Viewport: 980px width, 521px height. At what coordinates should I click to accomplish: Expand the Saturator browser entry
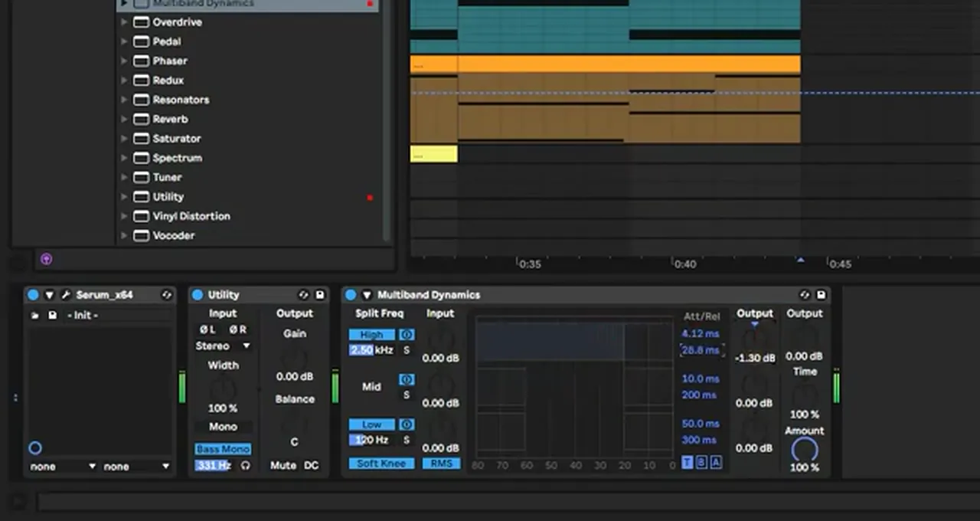pyautogui.click(x=124, y=139)
